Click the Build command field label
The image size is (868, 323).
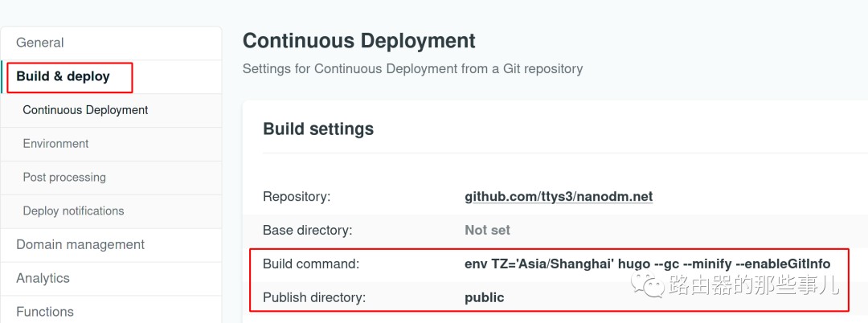(311, 264)
